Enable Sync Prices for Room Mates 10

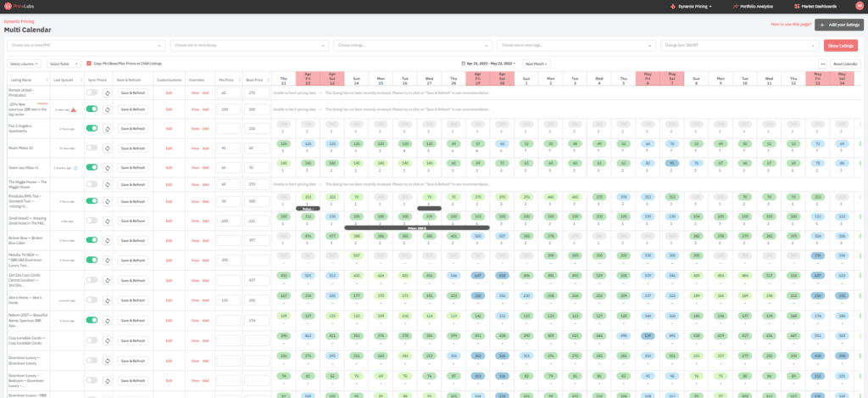pyautogui.click(x=92, y=148)
